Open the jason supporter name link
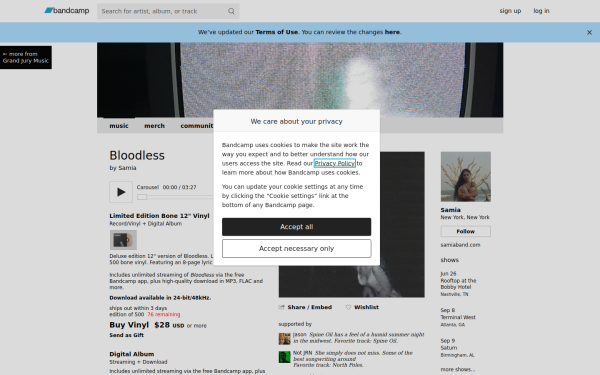Viewport: 600px width, 375px height. point(300,334)
